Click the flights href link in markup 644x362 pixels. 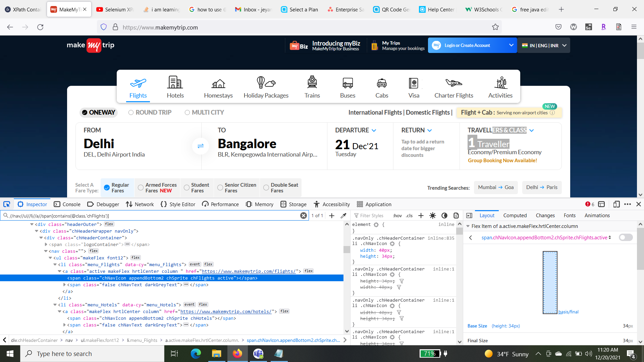tap(249, 271)
